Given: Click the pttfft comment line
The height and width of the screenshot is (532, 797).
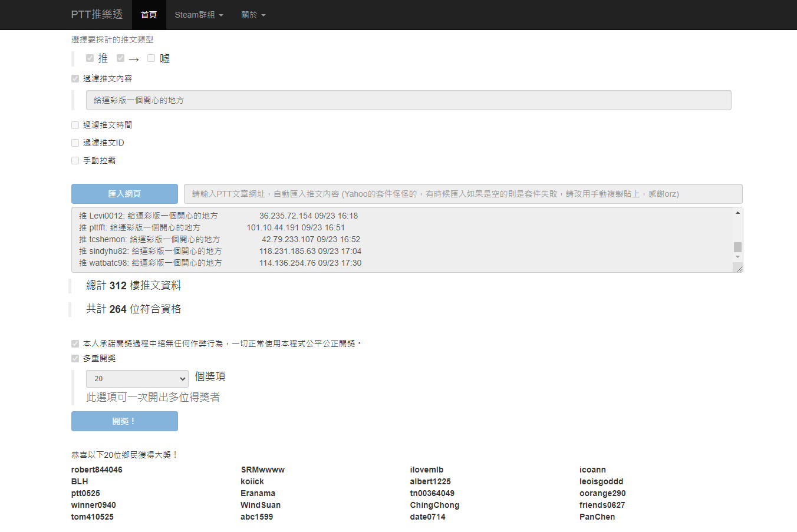Looking at the screenshot, I should [x=212, y=227].
